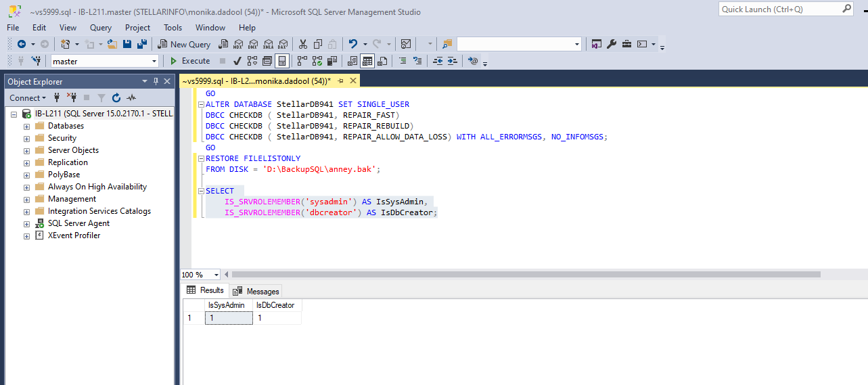
Task: Click the New Project icon
Action: [66, 44]
